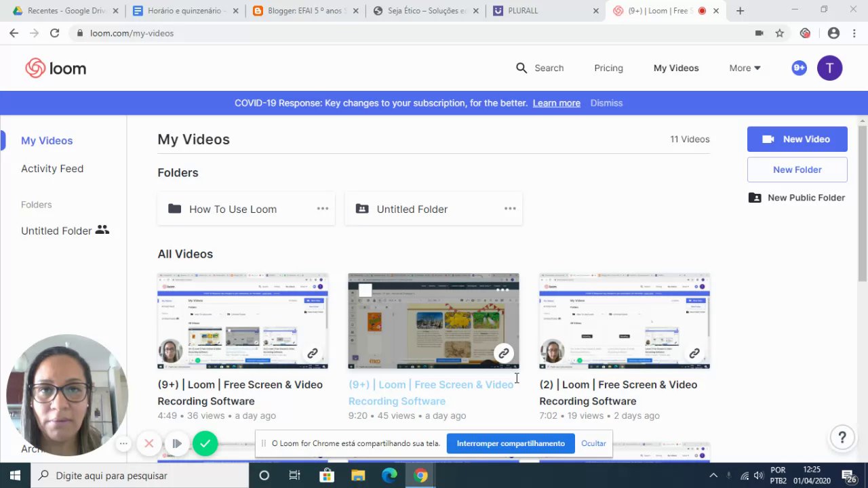Finish recording with green checkmark
The image size is (868, 488).
click(x=205, y=443)
